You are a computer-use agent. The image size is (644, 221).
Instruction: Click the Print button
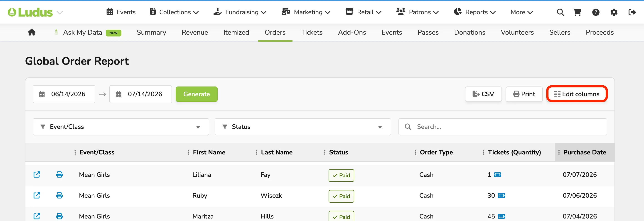click(524, 94)
